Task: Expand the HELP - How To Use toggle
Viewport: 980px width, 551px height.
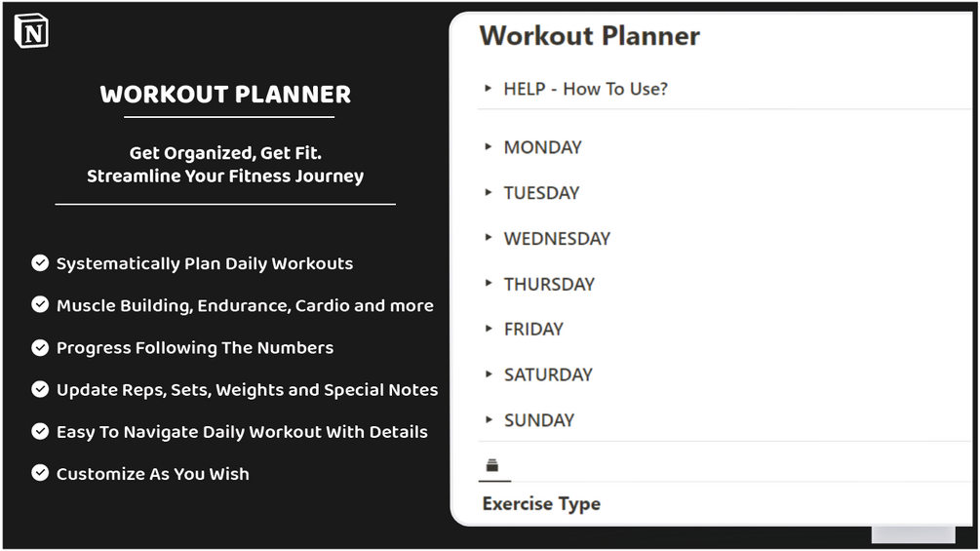Action: [489, 89]
